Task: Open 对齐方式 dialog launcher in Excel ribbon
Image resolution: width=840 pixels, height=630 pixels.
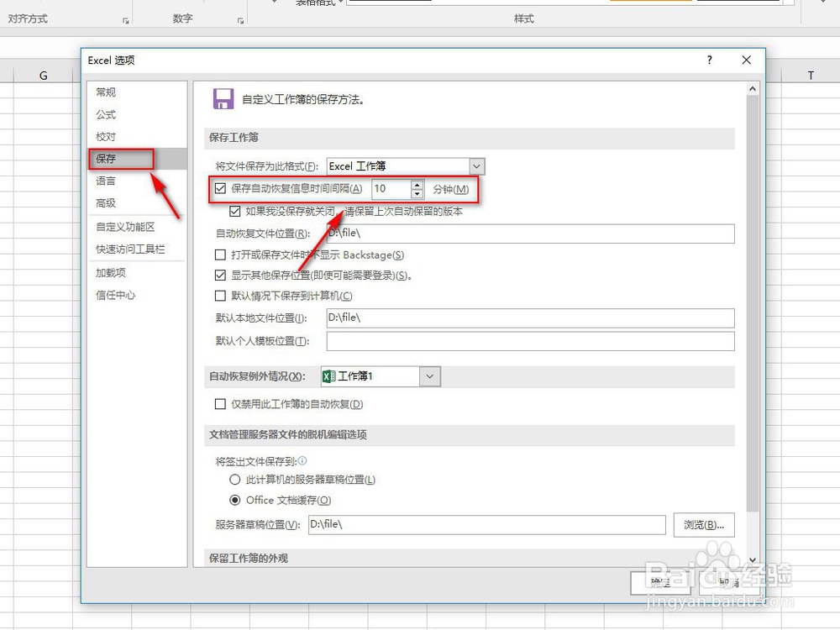Action: 125,20
